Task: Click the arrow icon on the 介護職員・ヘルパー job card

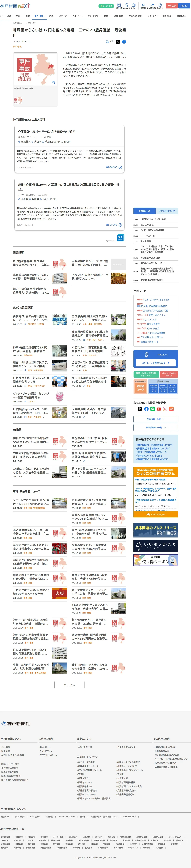Action: tap(120, 167)
